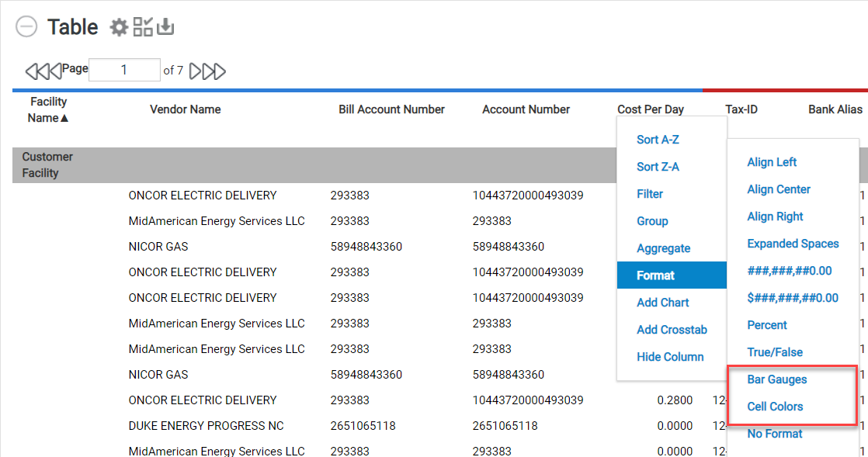868x457 pixels.
Task: Click the Account Number column header
Action: [526, 109]
